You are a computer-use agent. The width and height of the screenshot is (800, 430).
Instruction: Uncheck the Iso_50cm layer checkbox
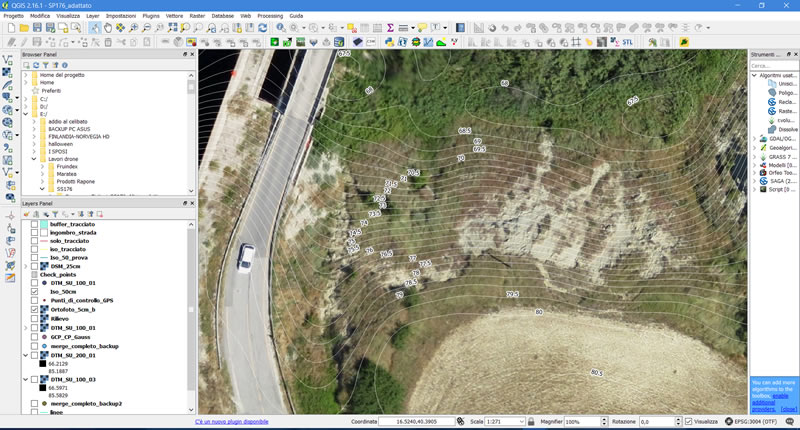[x=34, y=292]
